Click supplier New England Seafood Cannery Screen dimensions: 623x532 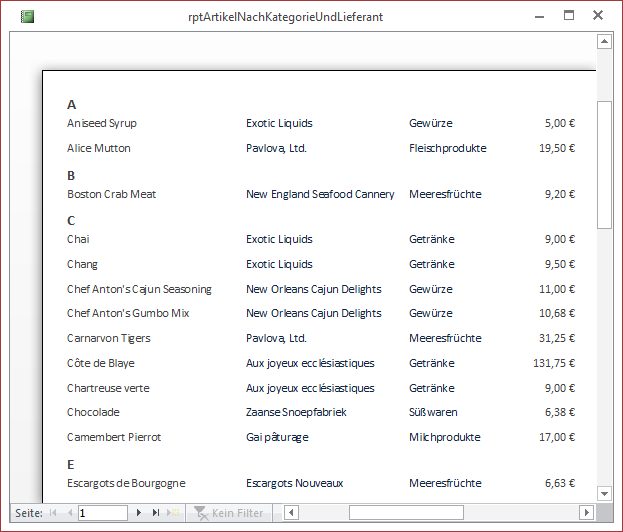click(x=320, y=194)
